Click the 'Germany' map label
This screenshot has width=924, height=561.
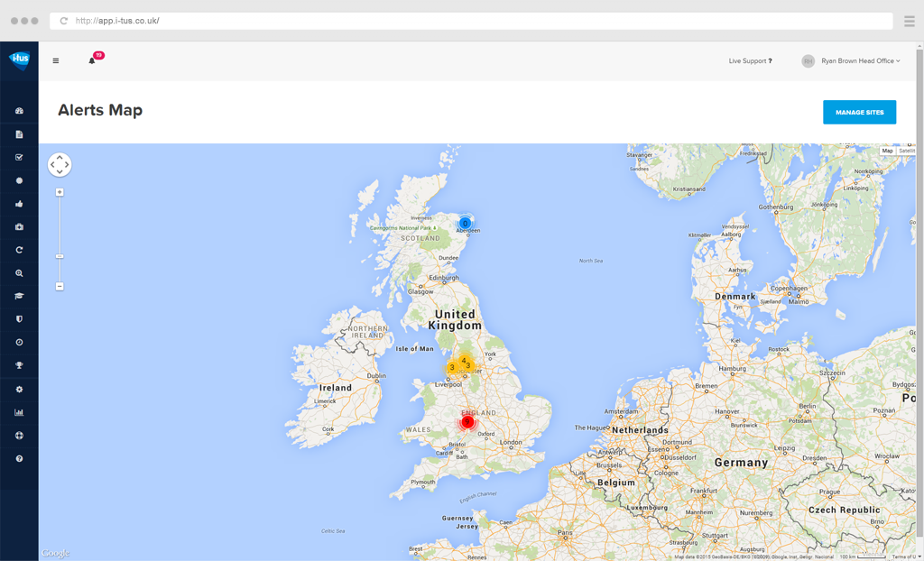(x=742, y=463)
